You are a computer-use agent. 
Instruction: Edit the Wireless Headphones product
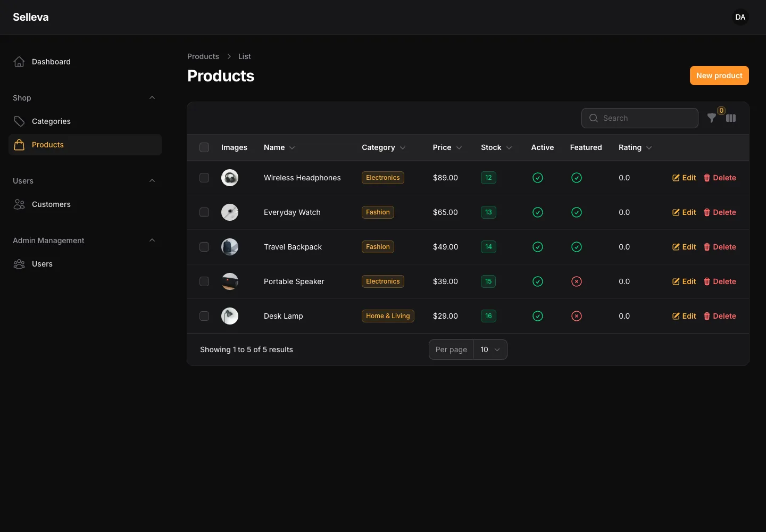(x=684, y=178)
